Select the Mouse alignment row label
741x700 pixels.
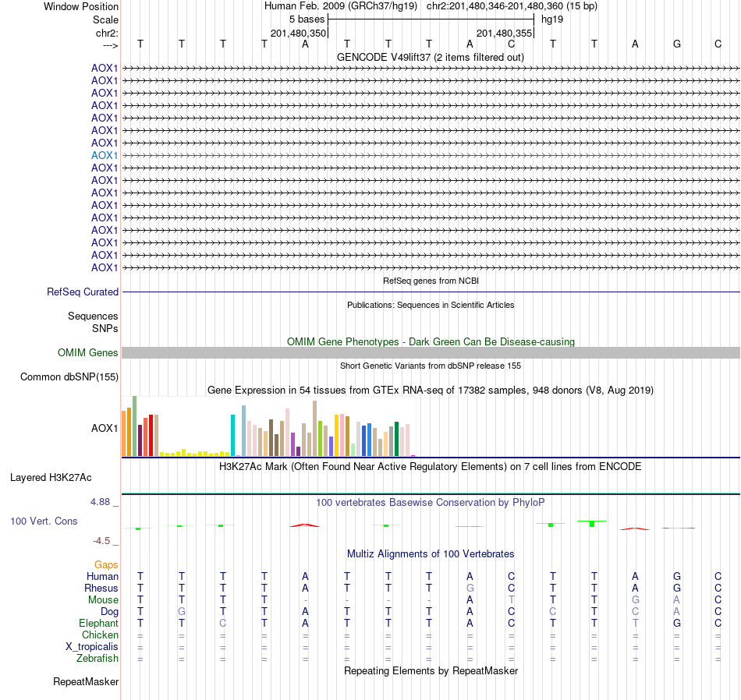(103, 600)
